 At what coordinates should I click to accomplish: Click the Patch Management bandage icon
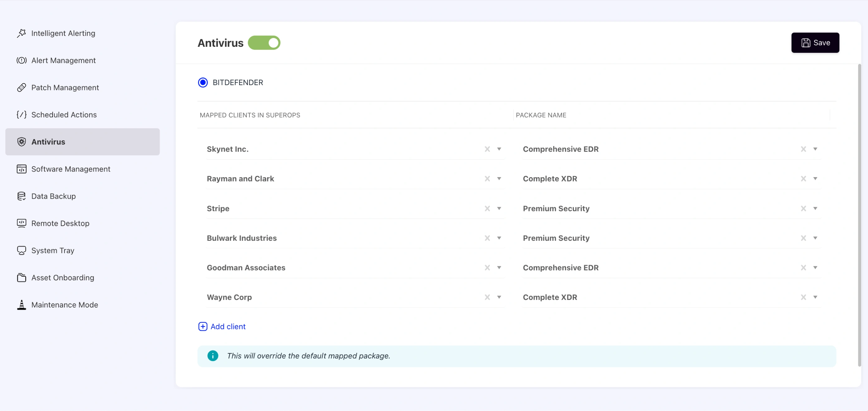22,88
